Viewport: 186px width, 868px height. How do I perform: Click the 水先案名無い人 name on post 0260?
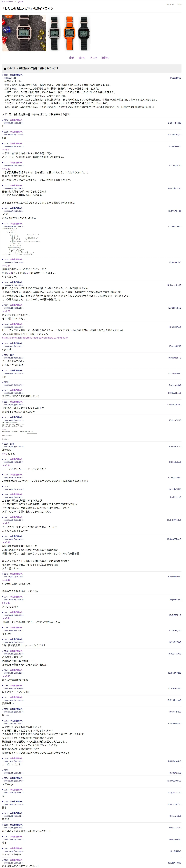tap(16, 825)
